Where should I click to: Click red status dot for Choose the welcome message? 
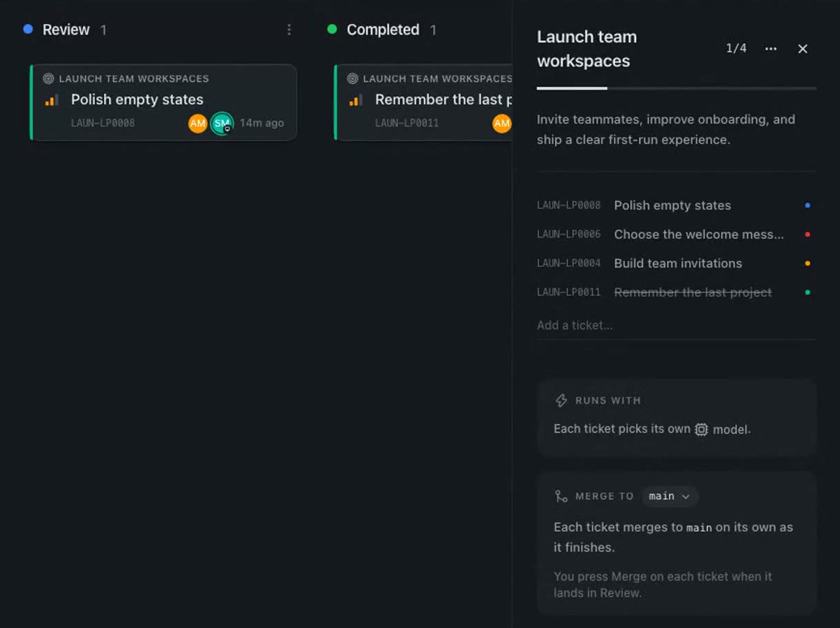pos(808,234)
